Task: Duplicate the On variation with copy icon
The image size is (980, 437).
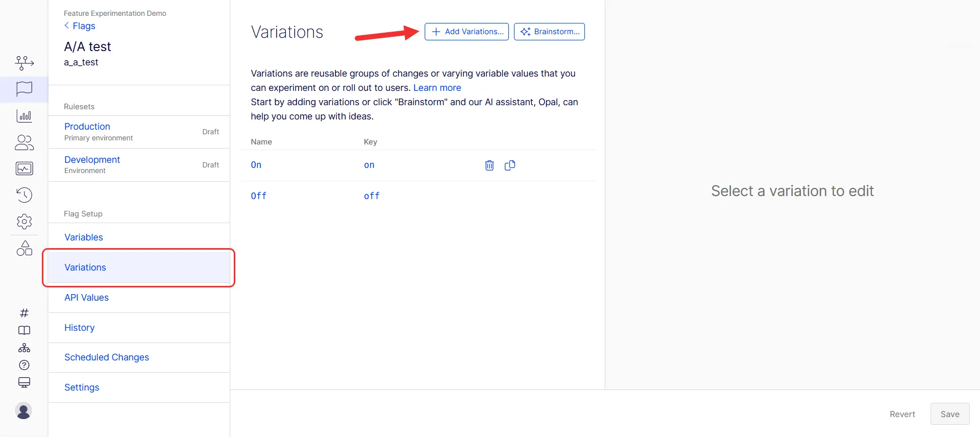Action: pos(509,165)
